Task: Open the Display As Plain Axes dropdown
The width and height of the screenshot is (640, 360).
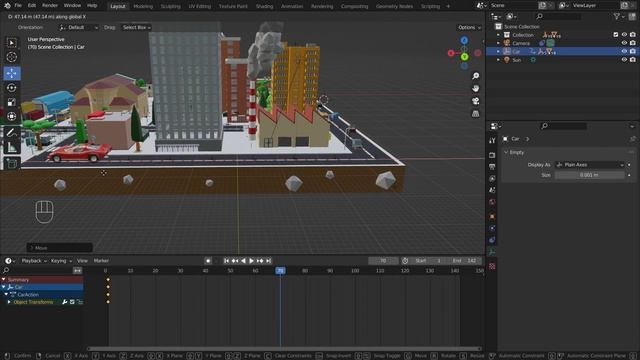Action: (590, 165)
